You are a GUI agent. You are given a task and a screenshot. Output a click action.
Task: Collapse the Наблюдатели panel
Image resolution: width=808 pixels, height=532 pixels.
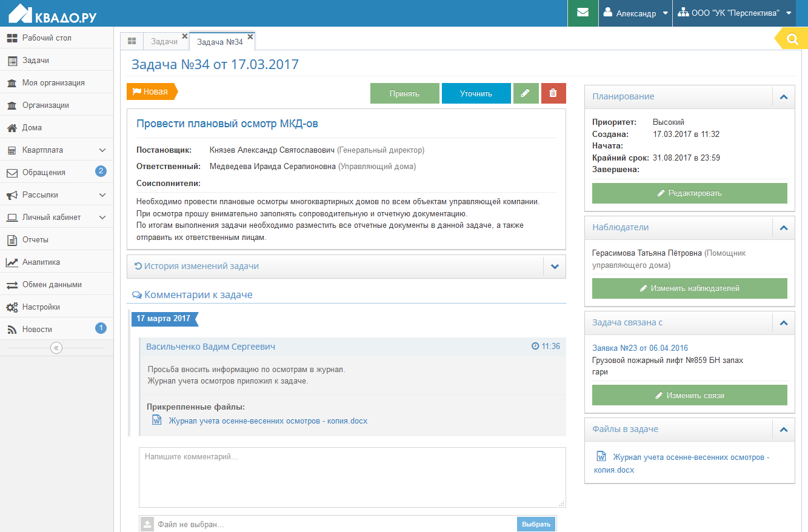784,228
